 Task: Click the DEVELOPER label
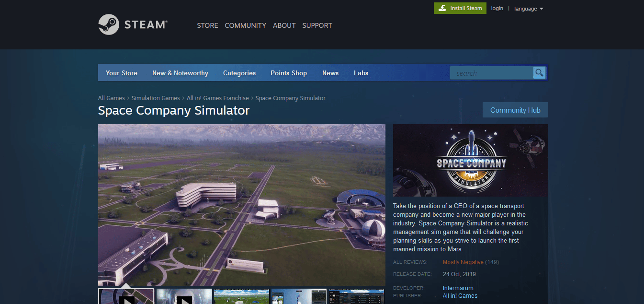click(409, 288)
